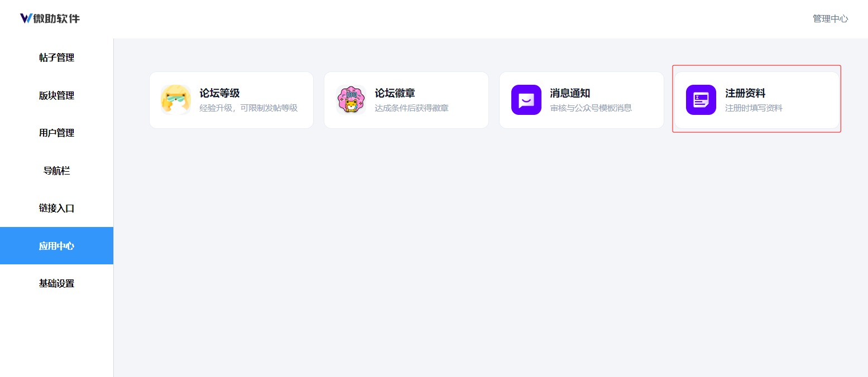868x377 pixels.
Task: Open 基础设置 in the sidebar
Action: click(x=56, y=283)
